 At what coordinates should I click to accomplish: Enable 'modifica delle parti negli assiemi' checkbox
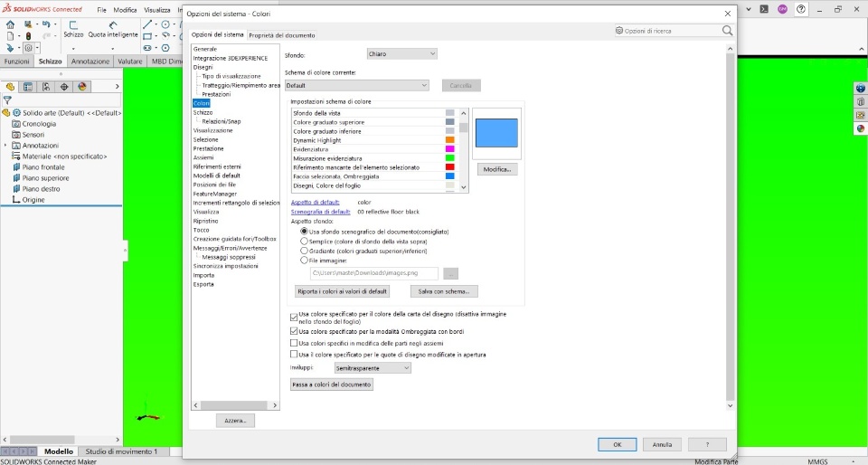pos(294,343)
